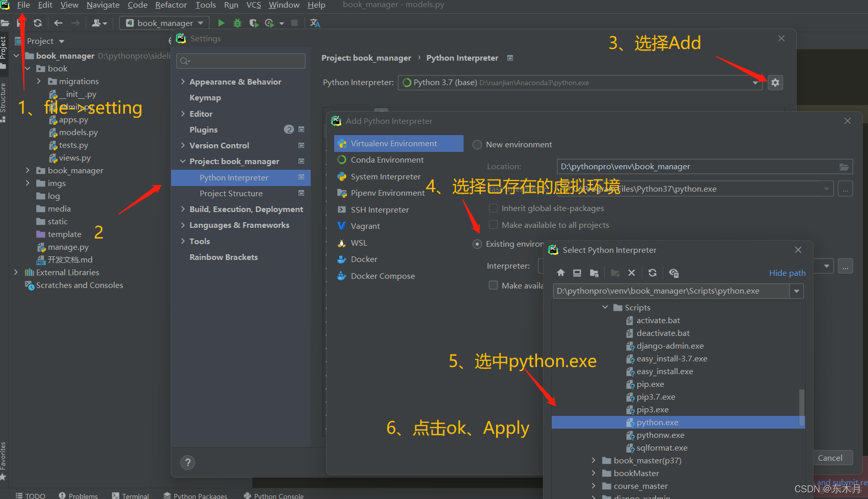The width and height of the screenshot is (868, 499).
Task: Click the Settings help question mark button
Action: point(187,462)
